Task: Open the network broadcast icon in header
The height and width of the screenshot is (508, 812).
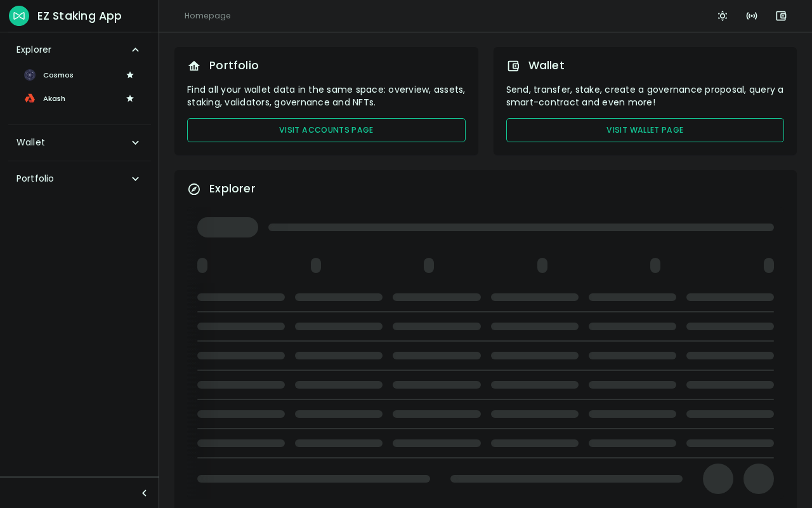Action: point(752,16)
